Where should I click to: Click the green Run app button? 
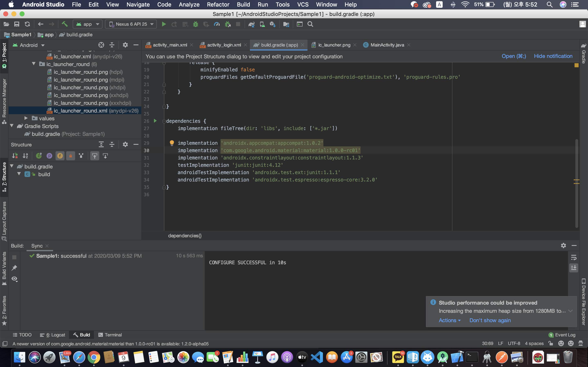pyautogui.click(x=164, y=24)
